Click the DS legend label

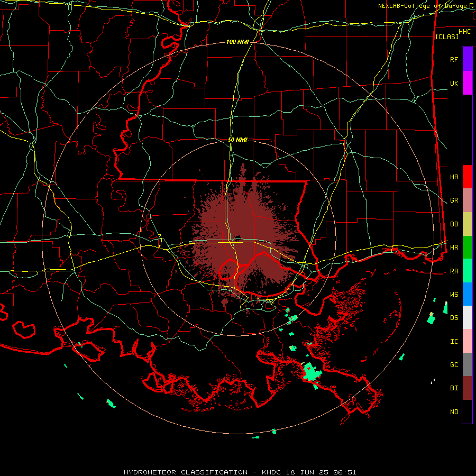pos(454,317)
